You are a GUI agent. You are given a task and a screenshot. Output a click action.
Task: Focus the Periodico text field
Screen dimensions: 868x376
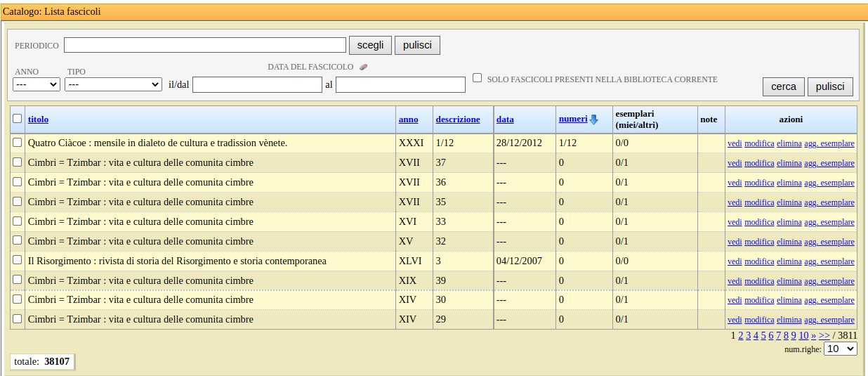[x=205, y=46]
